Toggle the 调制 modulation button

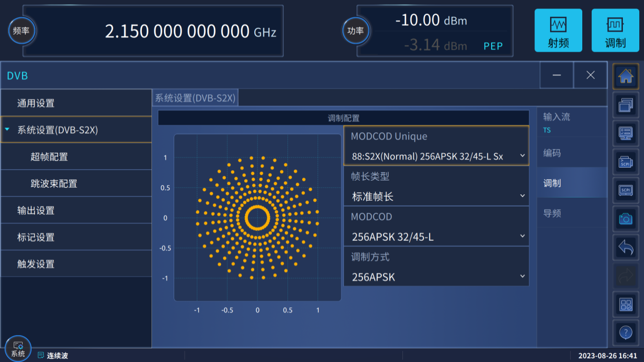pos(615,31)
